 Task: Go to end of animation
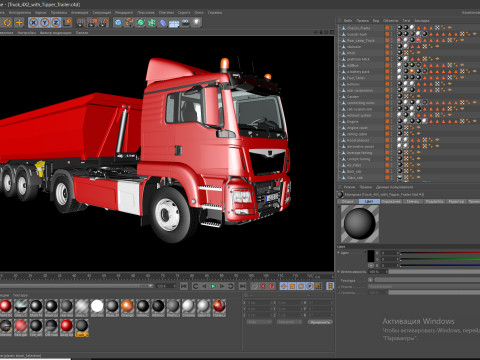point(242,286)
